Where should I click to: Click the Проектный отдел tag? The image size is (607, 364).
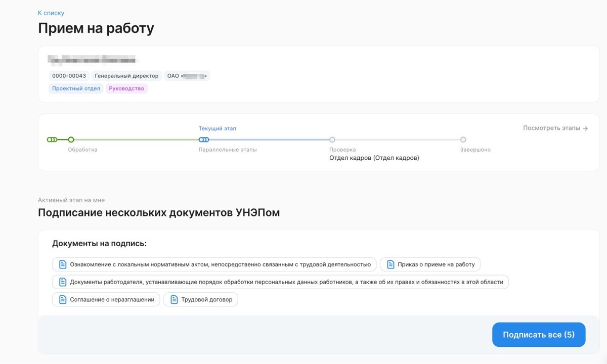click(76, 88)
